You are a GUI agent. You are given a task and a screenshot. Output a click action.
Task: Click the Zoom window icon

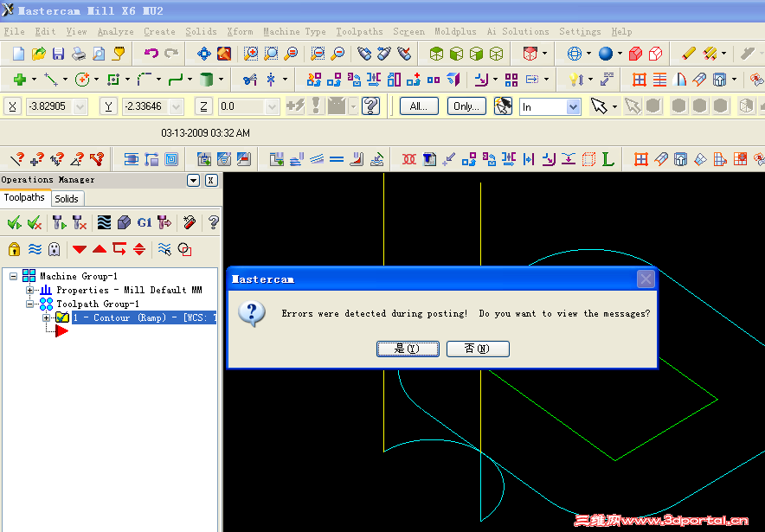click(x=251, y=53)
